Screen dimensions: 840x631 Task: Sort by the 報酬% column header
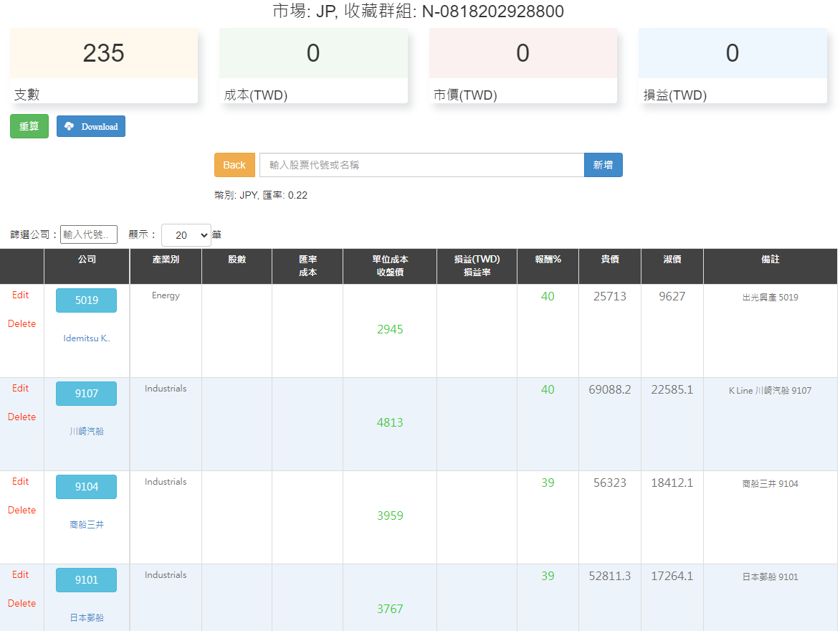click(548, 260)
